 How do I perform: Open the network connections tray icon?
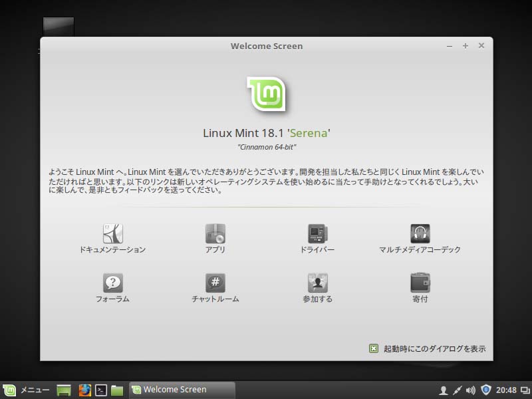coord(458,390)
